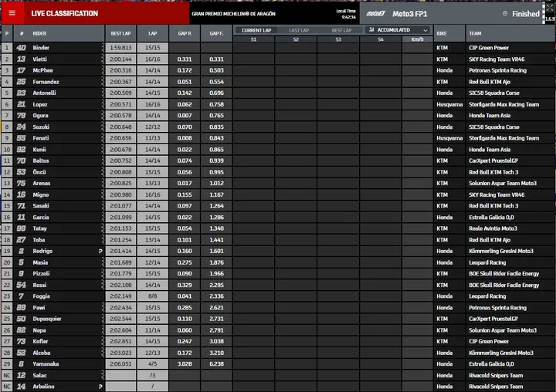Click rider number 71 badge

coord(21,205)
